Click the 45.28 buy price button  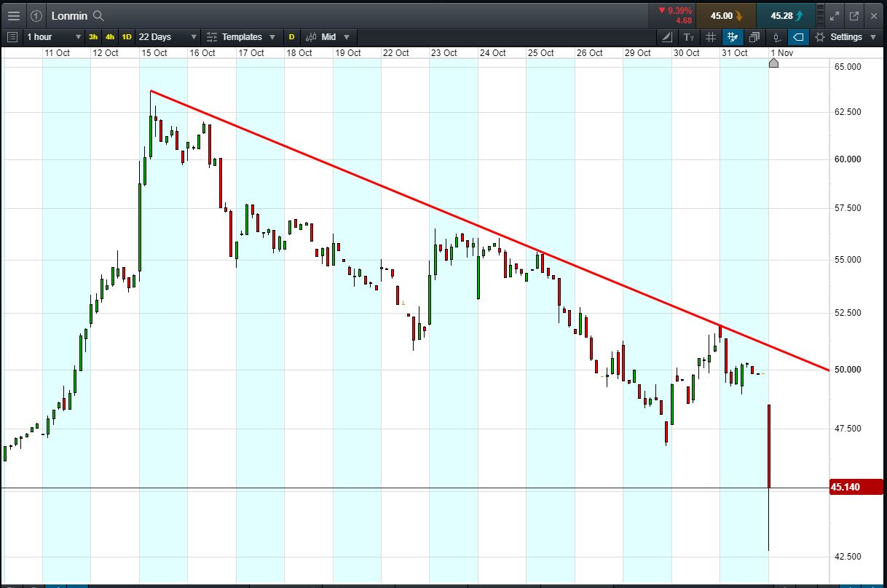pos(786,15)
